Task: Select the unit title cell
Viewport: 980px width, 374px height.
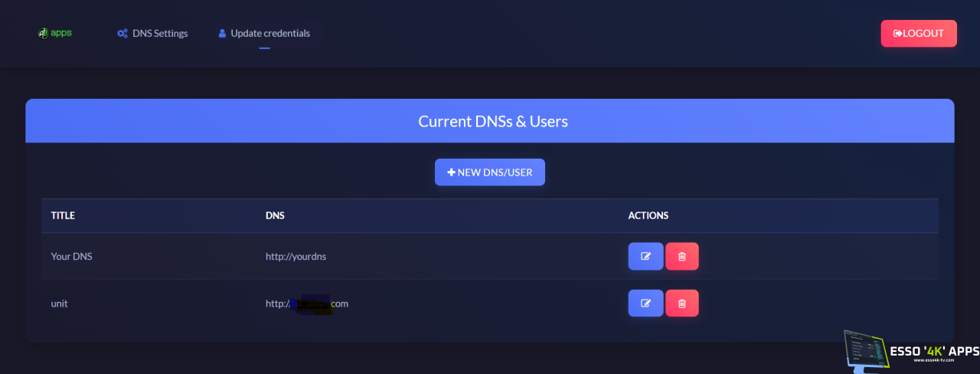Action: [x=59, y=303]
